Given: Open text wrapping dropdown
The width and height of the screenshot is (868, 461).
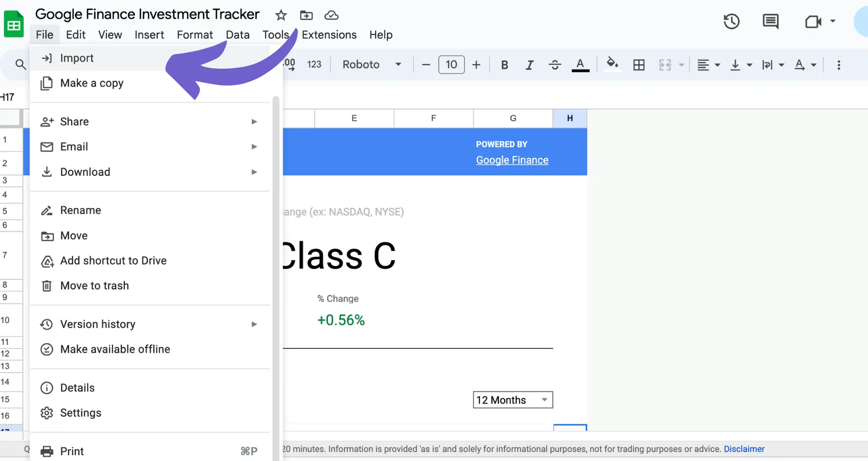Looking at the screenshot, I should click(x=773, y=65).
